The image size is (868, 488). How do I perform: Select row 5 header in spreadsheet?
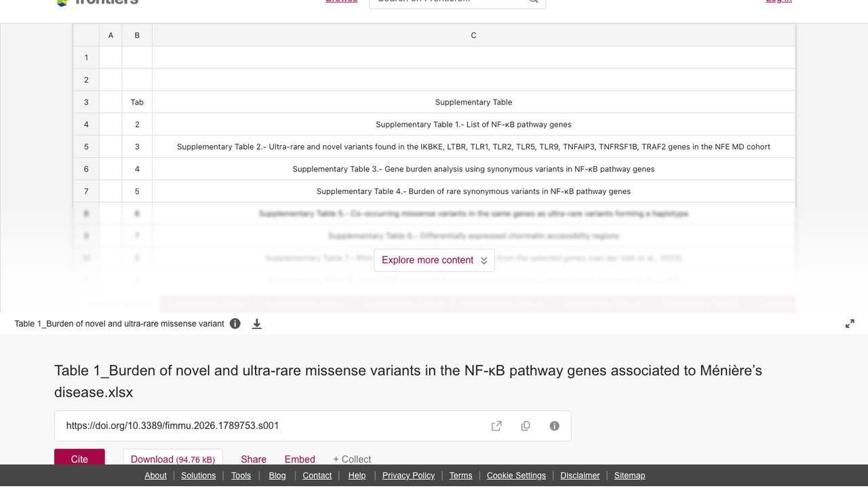(86, 146)
